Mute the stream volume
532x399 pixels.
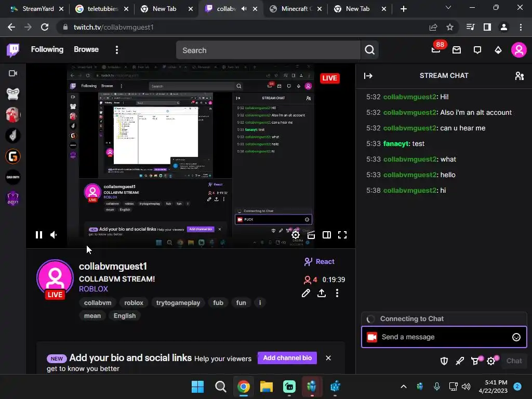click(54, 235)
